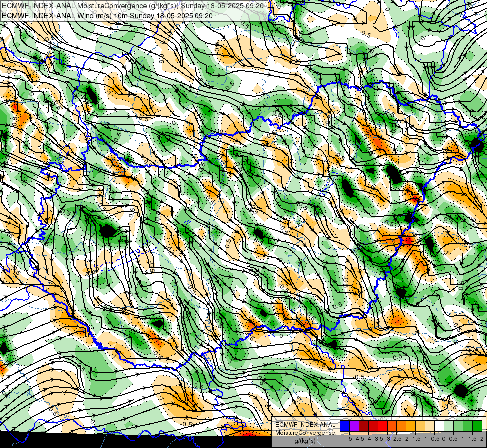Click the ECMWF-INDEX-ANAL label in the legend box
The image size is (487, 448).
click(x=305, y=425)
